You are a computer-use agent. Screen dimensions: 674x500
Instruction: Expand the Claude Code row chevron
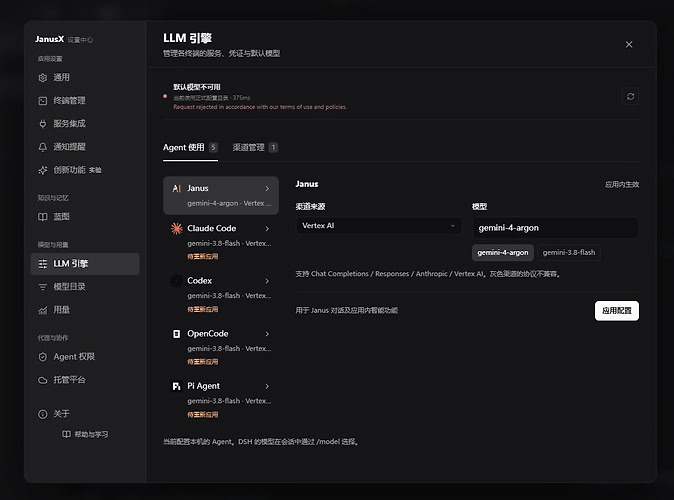pyautogui.click(x=267, y=229)
